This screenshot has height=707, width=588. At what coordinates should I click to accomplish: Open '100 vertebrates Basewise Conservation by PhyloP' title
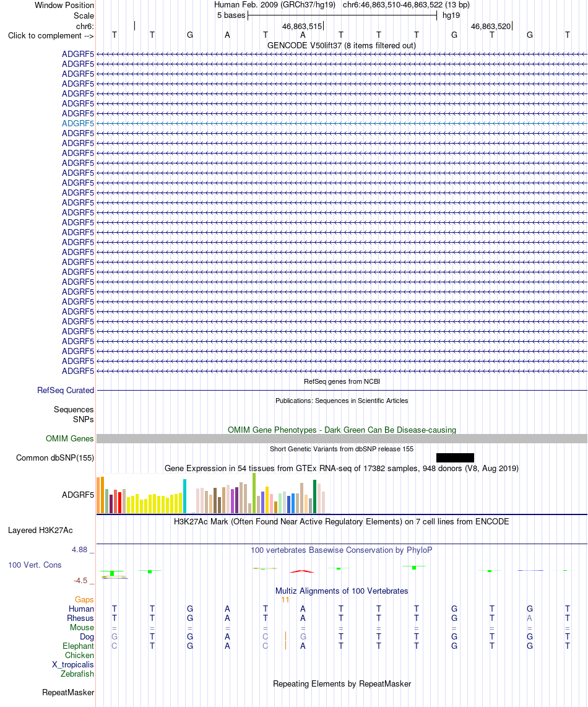point(341,550)
